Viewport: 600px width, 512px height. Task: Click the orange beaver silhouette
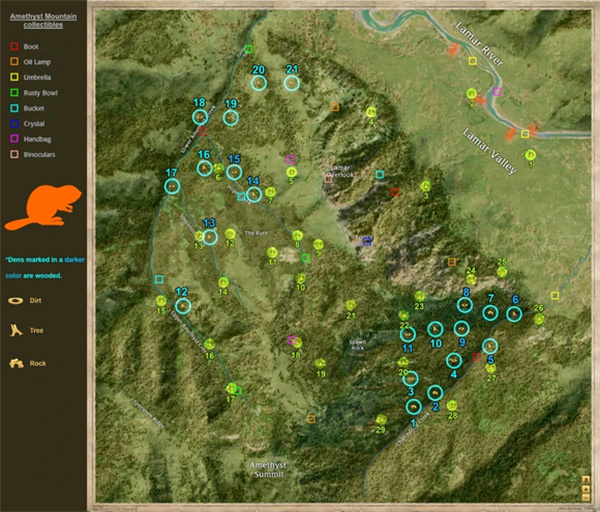tap(44, 207)
